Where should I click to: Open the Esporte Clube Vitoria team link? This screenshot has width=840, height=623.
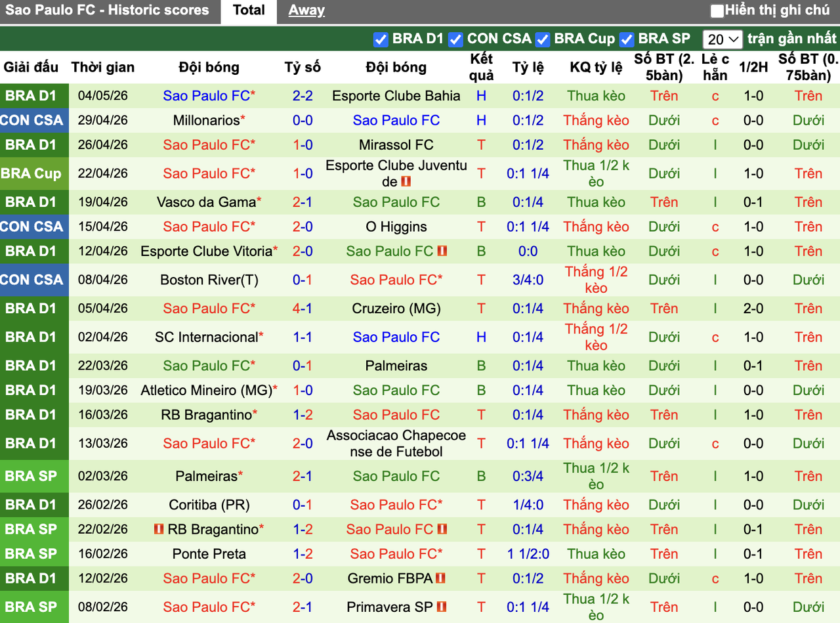[x=206, y=251]
